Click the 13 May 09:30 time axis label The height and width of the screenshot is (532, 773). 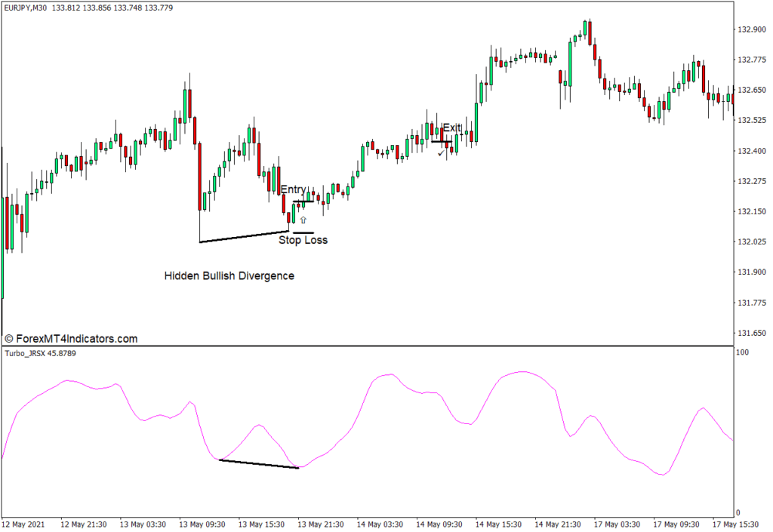click(204, 524)
